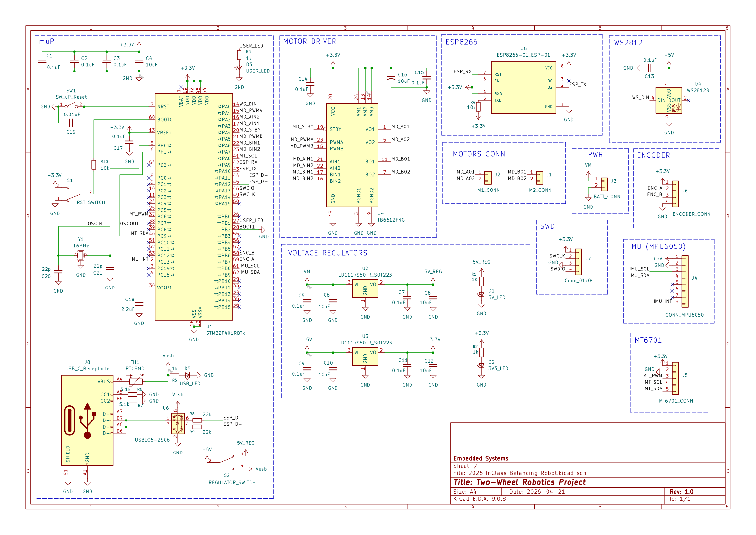Click the D3 USER_LED diode symbol
The image size is (756, 535).
(x=239, y=68)
